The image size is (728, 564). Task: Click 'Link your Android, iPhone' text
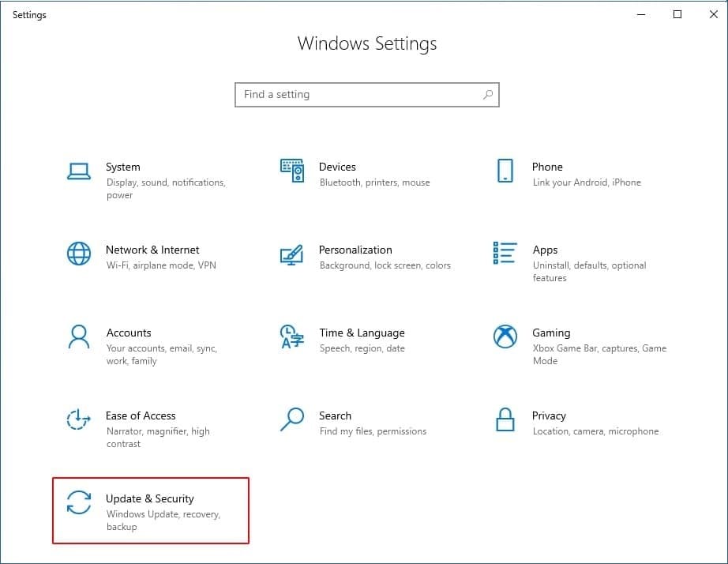(587, 182)
